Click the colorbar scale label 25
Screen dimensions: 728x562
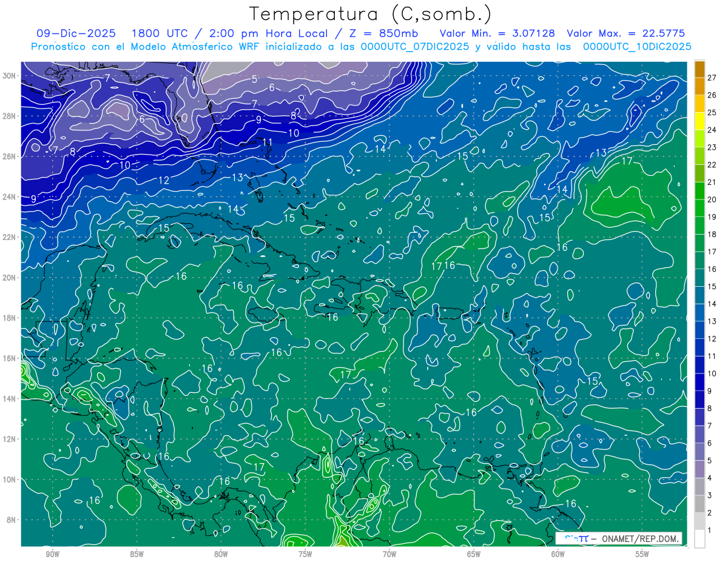(712, 112)
